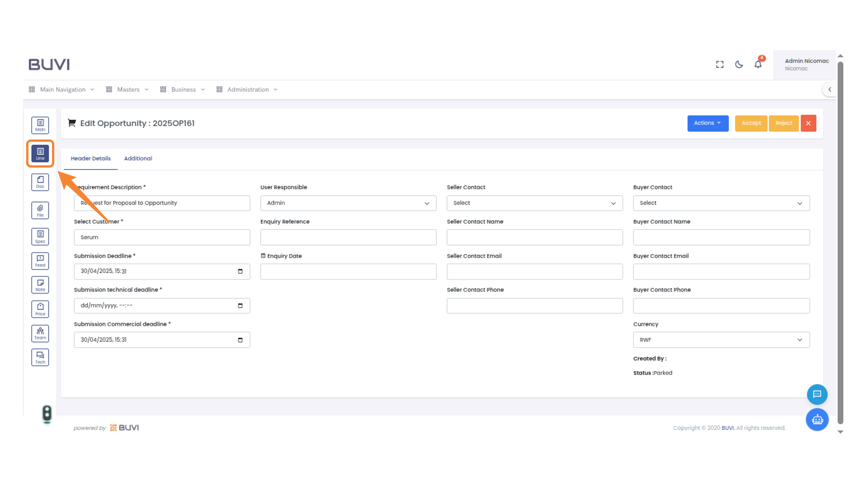Open the Line sidebar icon
Image resolution: width=868 pixels, height=488 pixels.
[40, 154]
